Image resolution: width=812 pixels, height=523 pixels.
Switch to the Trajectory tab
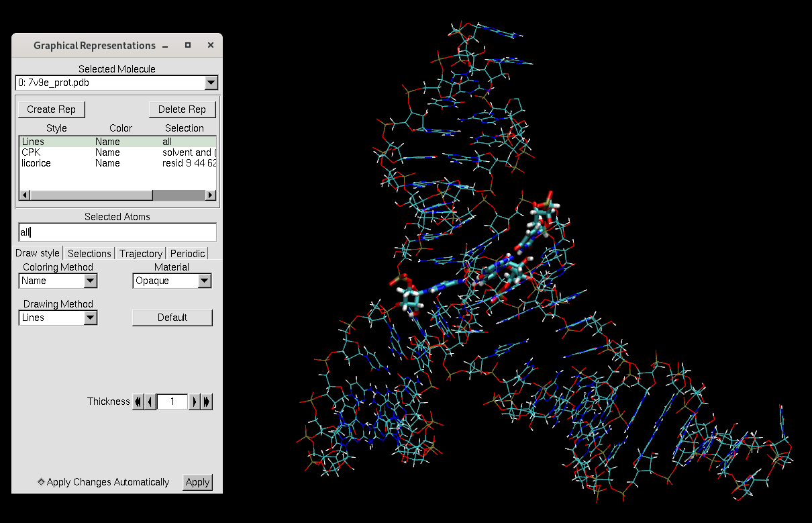(x=141, y=253)
